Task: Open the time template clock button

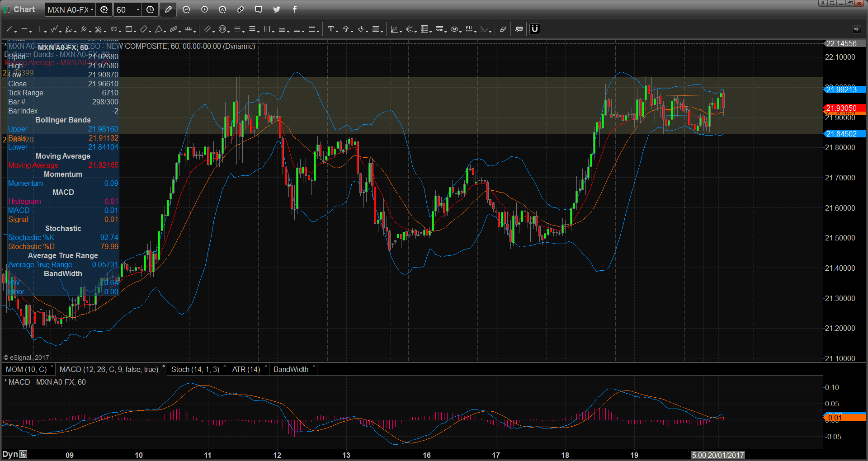Action: point(150,9)
